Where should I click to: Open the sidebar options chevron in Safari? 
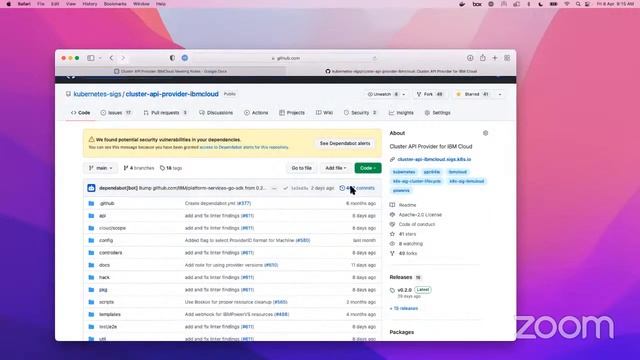point(100,58)
